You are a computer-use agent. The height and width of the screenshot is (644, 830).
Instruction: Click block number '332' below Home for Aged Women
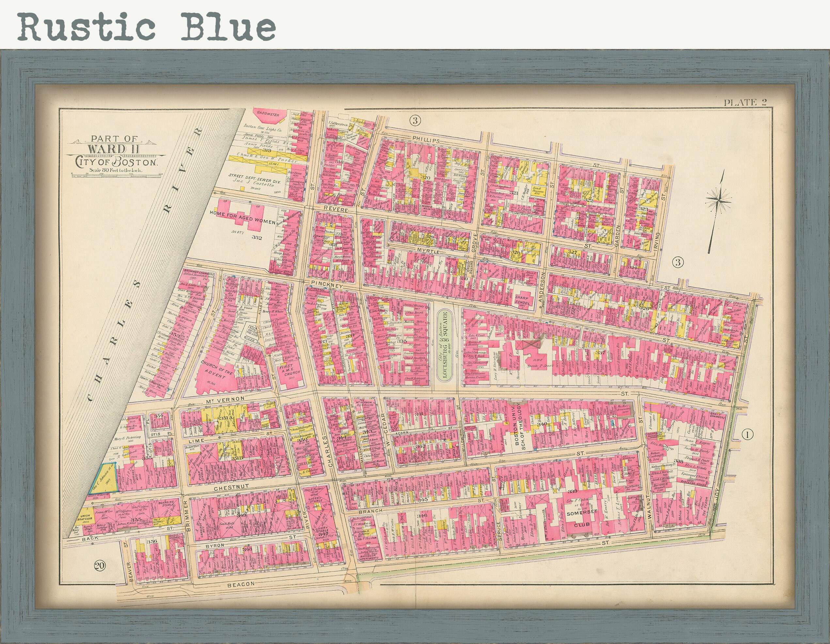pyautogui.click(x=257, y=238)
